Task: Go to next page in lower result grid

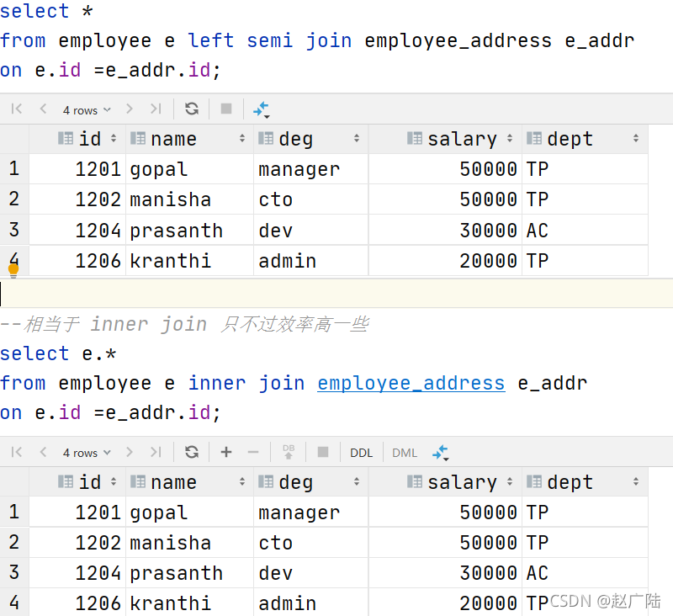Action: click(x=130, y=452)
